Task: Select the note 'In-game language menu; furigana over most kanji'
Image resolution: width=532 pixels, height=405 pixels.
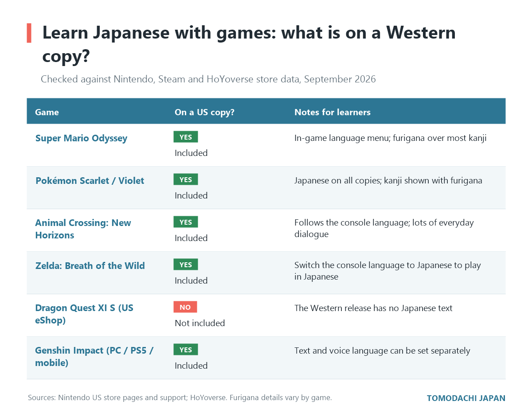Action: point(391,138)
